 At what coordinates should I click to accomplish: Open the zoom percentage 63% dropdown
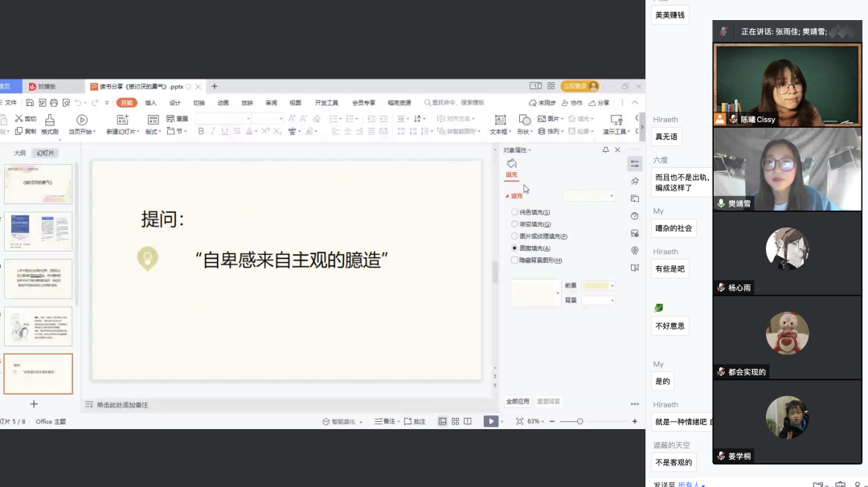pos(535,422)
